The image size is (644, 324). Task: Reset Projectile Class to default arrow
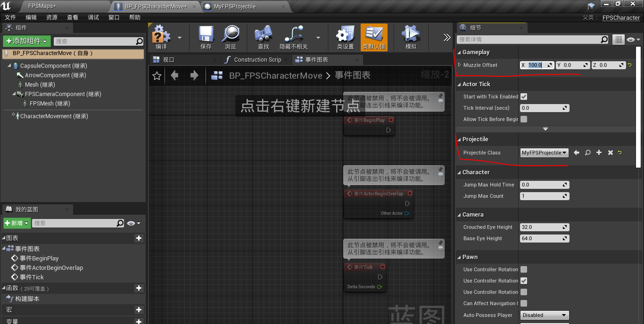(x=619, y=153)
